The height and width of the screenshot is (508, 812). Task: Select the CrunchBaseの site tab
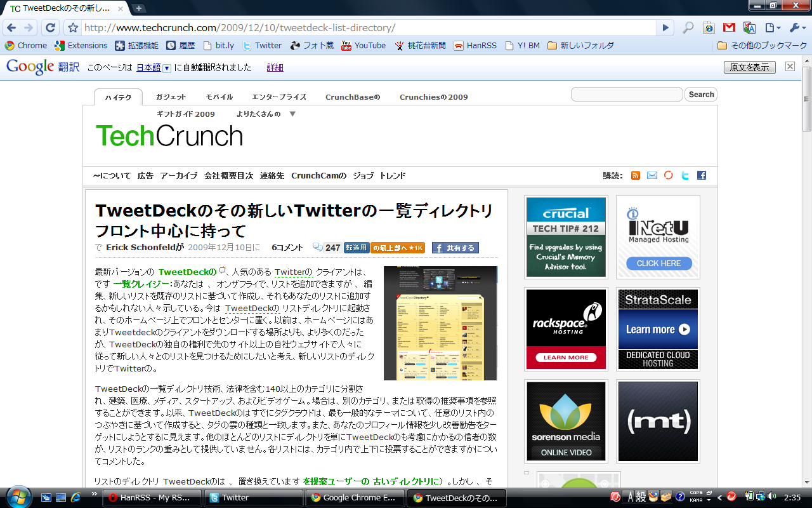click(x=353, y=97)
